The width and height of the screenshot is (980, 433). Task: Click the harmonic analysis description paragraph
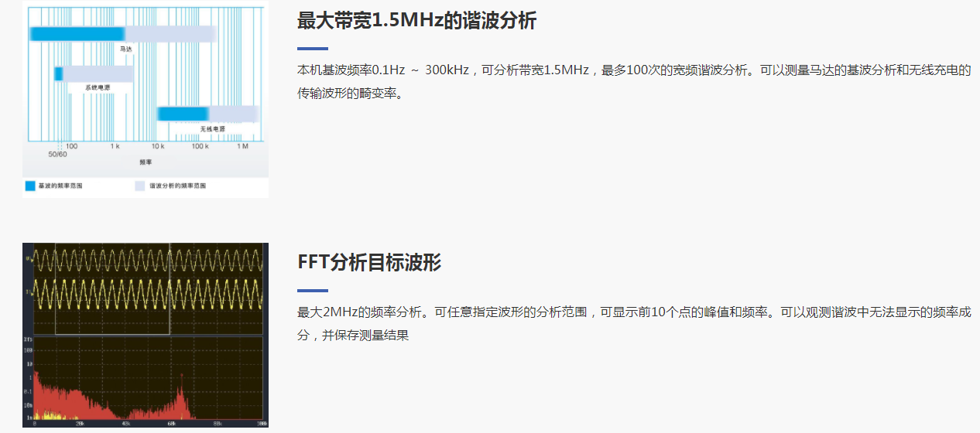(x=634, y=82)
